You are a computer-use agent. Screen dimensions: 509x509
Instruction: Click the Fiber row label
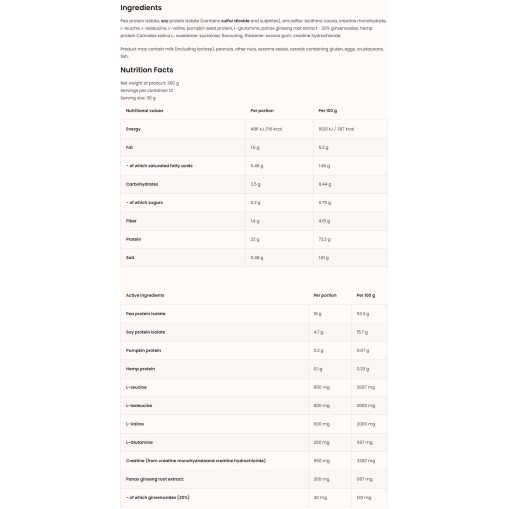coord(131,221)
